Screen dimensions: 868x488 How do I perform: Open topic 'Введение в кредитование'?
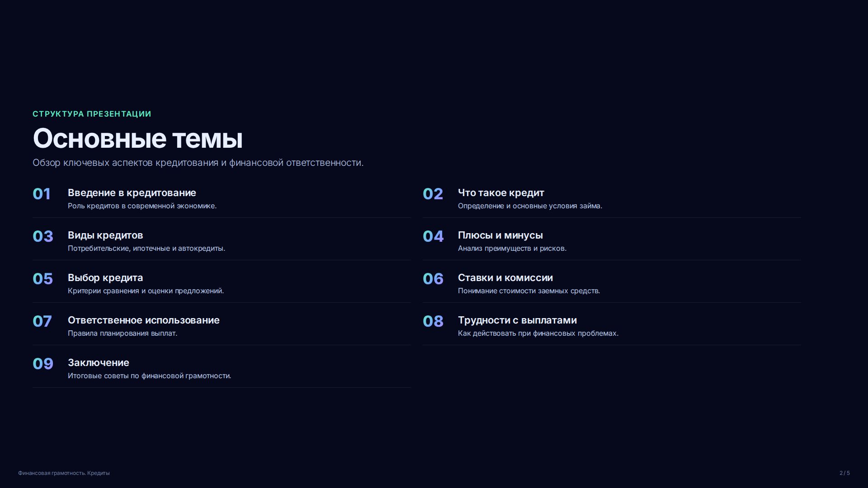[x=132, y=193]
